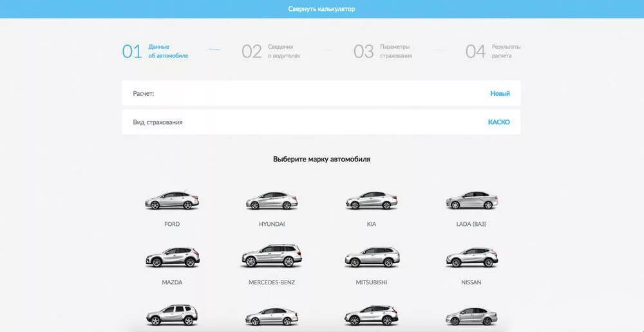Select the Kia car image
The width and height of the screenshot is (644, 332).
372,201
